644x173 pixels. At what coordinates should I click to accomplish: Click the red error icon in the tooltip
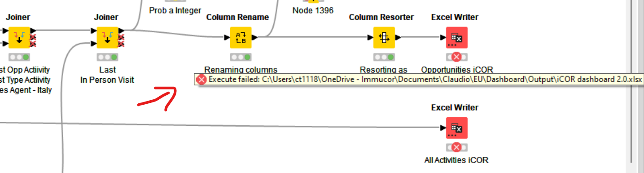(x=202, y=80)
